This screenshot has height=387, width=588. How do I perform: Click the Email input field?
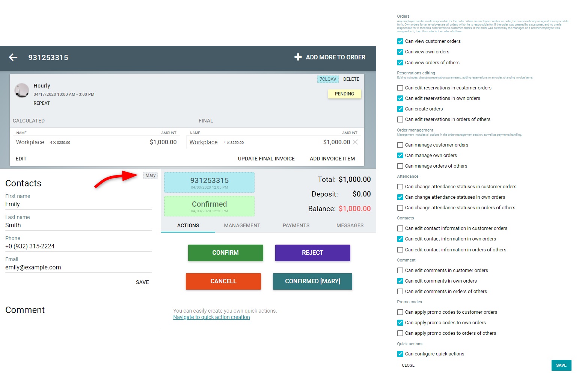tap(78, 268)
